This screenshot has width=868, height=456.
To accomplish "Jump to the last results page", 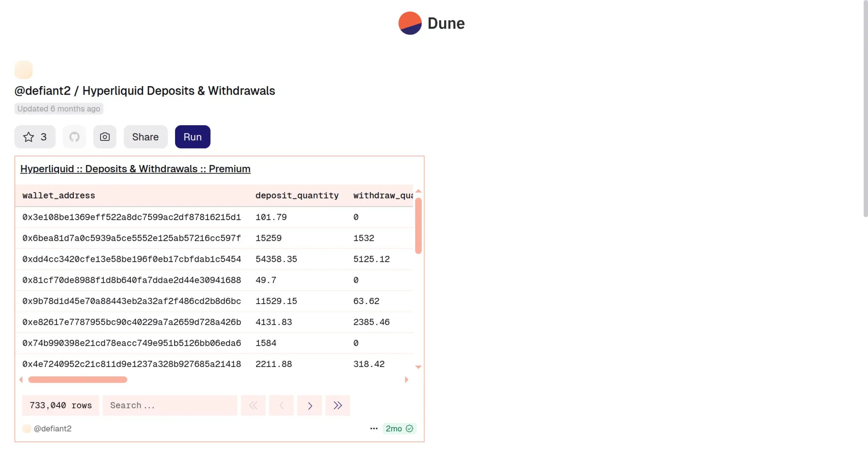I will [337, 406].
